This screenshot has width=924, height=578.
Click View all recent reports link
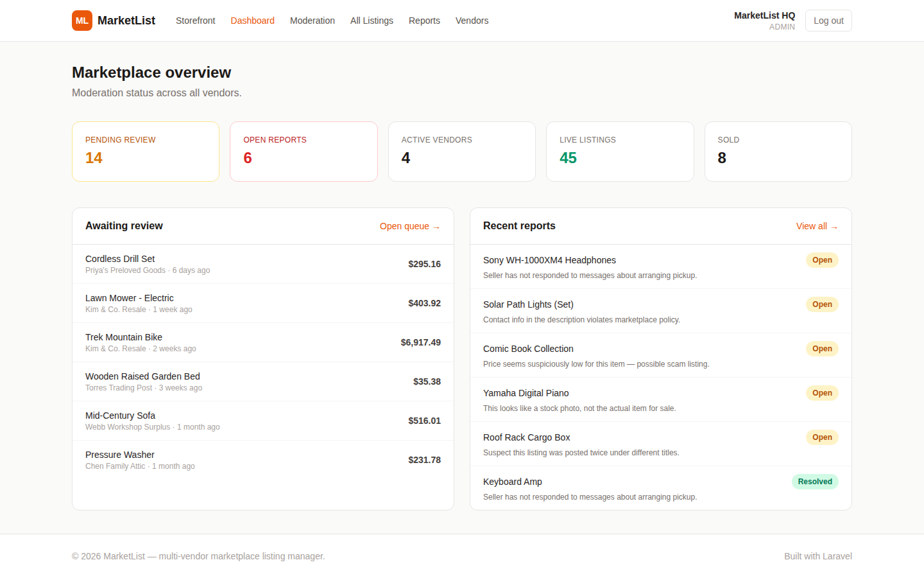pyautogui.click(x=817, y=226)
